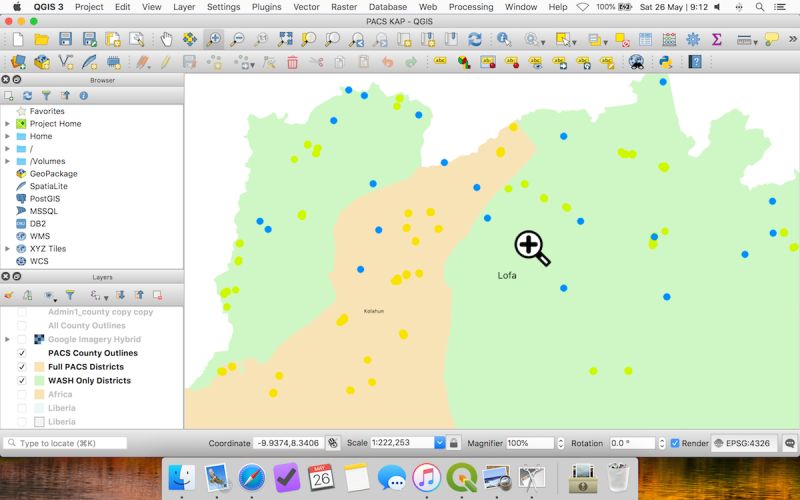Toggle the scale lock button
Screen dimensions: 800x500
point(454,443)
